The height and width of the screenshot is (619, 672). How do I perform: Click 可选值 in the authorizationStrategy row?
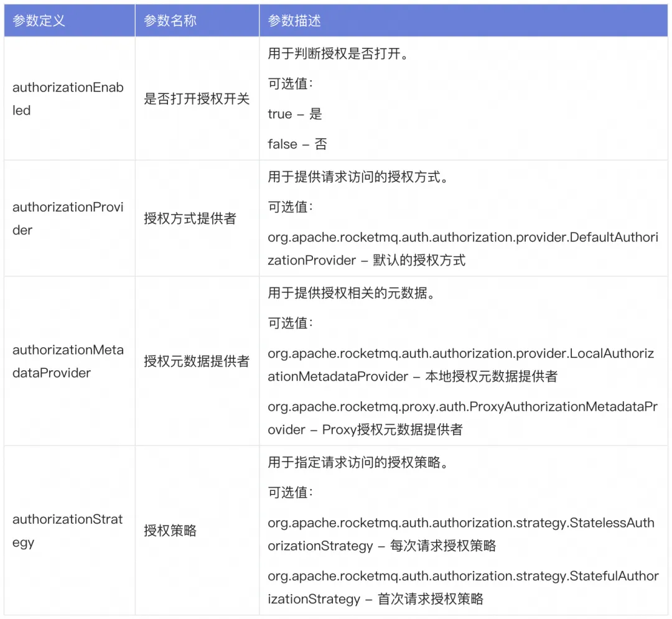pos(291,492)
